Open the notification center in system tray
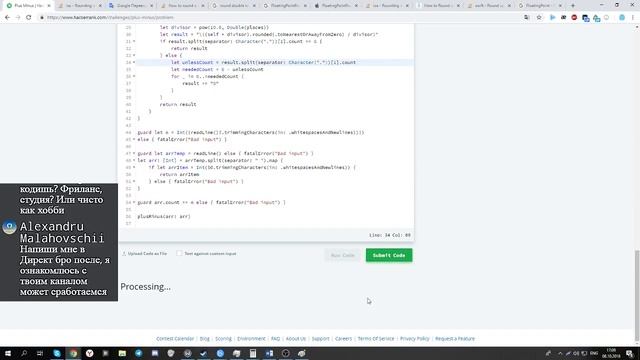The width and height of the screenshot is (640, 360). (x=630, y=353)
